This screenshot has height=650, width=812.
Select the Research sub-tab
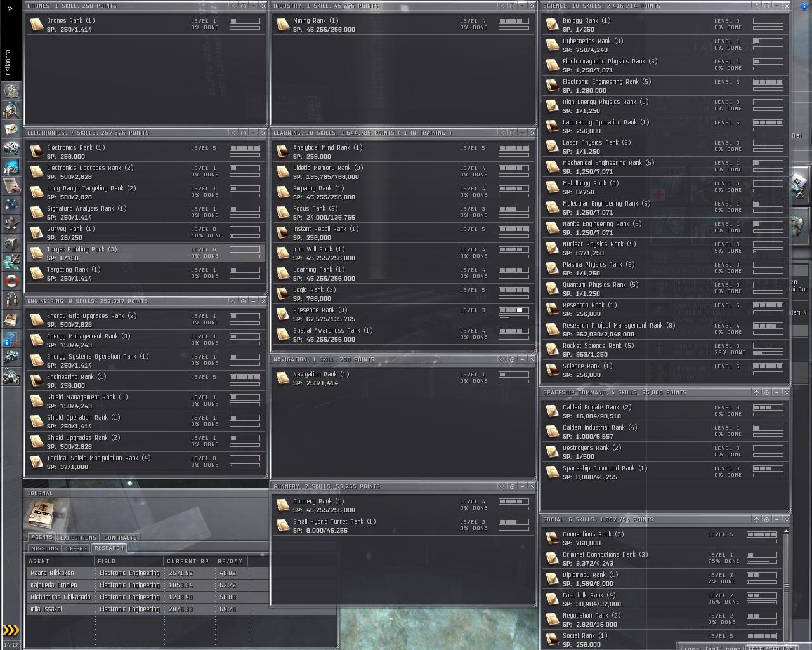tap(109, 548)
